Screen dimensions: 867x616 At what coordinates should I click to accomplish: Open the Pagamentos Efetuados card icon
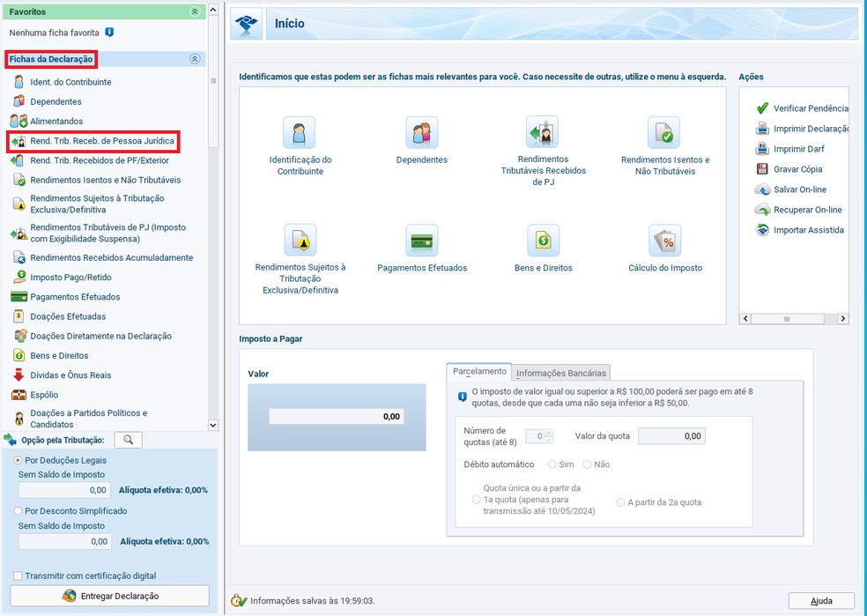tap(421, 241)
